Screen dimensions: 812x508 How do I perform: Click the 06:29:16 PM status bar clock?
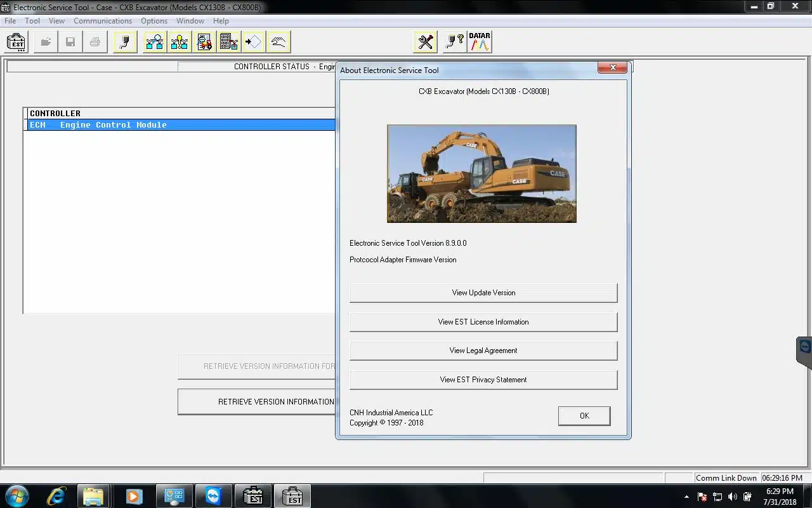click(782, 478)
